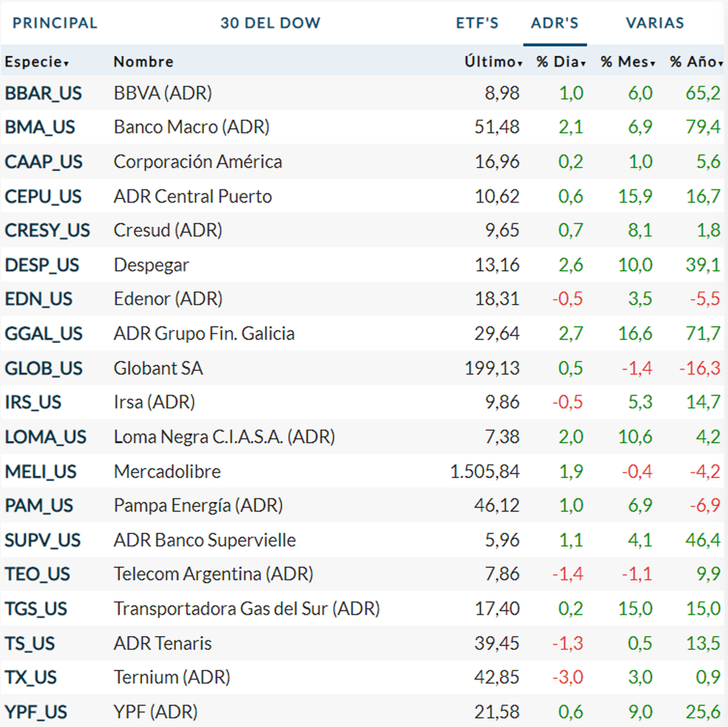Click the Nombre column header

pyautogui.click(x=143, y=62)
